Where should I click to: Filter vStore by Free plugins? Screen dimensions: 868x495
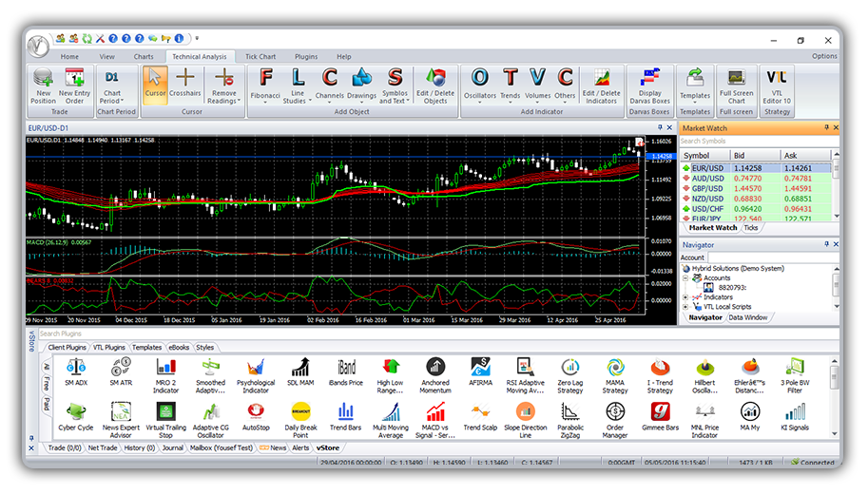pyautogui.click(x=47, y=383)
